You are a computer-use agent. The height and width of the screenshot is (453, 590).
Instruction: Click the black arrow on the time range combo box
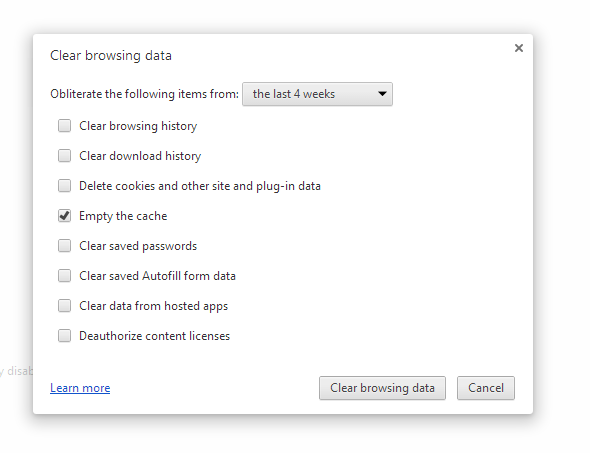point(382,94)
